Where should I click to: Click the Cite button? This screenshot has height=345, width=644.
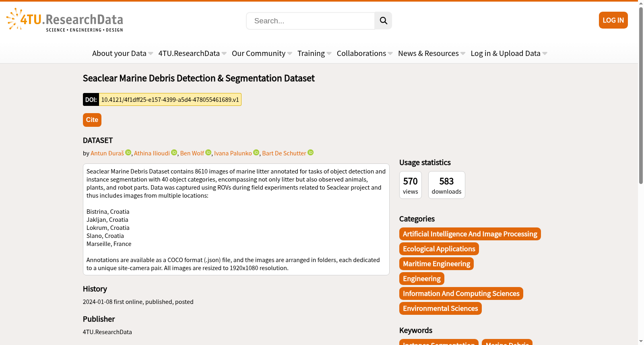pos(92,120)
